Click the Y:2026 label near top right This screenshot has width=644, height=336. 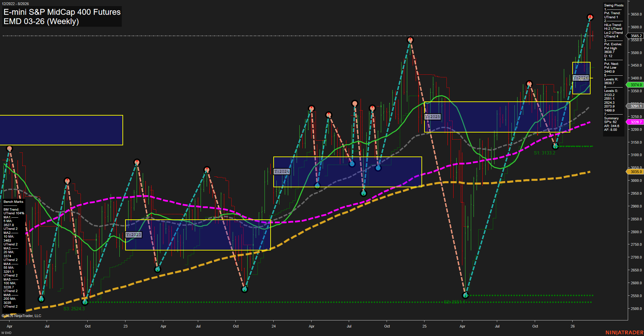tap(580, 78)
